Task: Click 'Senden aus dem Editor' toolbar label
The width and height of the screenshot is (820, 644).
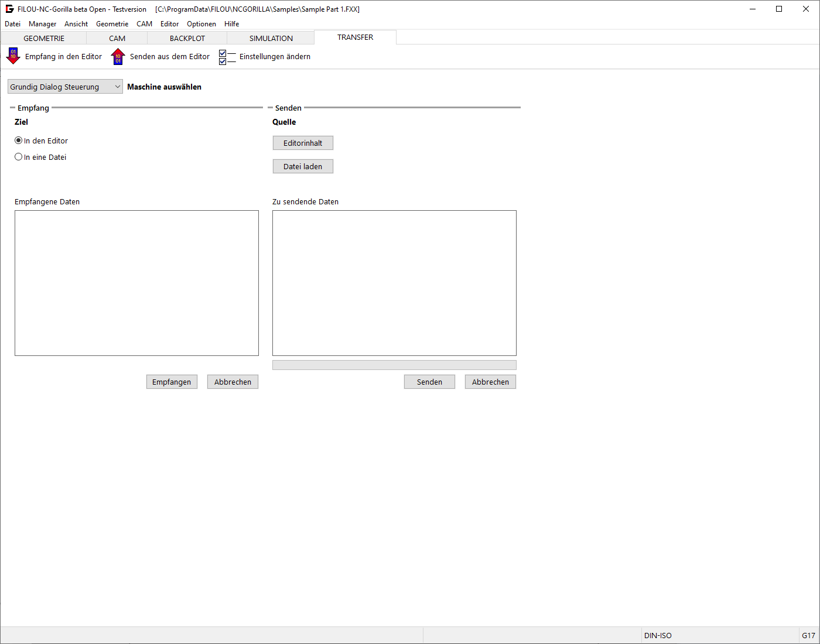Action: coord(170,57)
